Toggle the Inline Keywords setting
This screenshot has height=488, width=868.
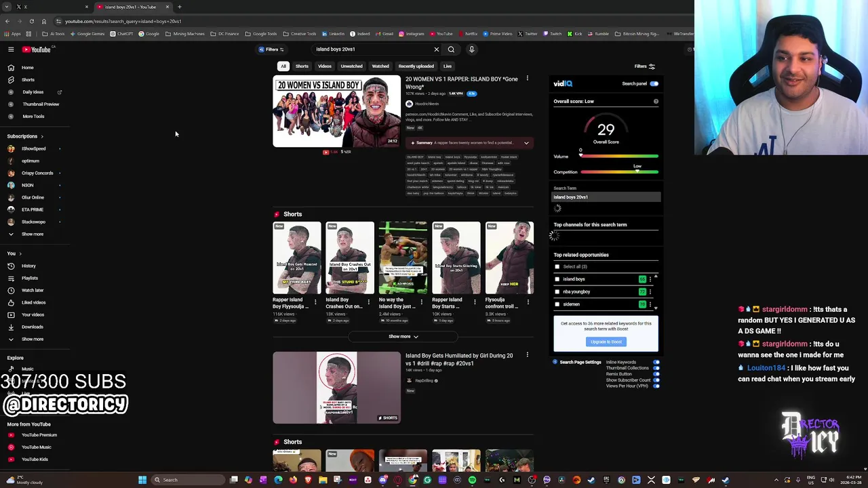656,363
